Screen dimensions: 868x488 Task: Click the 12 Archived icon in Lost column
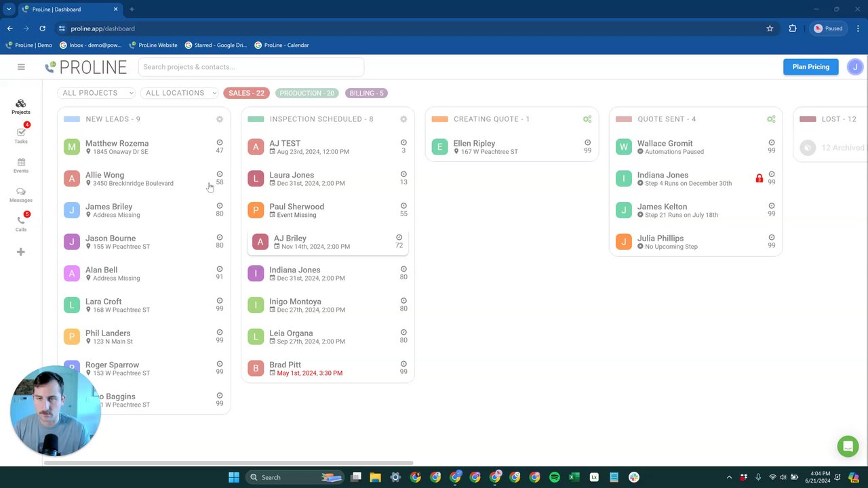point(807,147)
